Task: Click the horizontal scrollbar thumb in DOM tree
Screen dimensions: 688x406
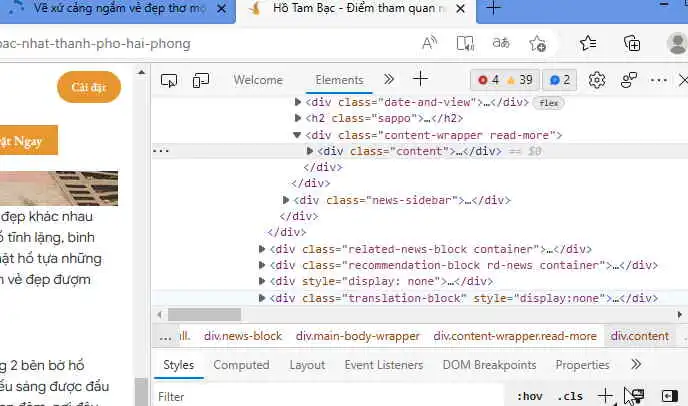Action: (204, 314)
